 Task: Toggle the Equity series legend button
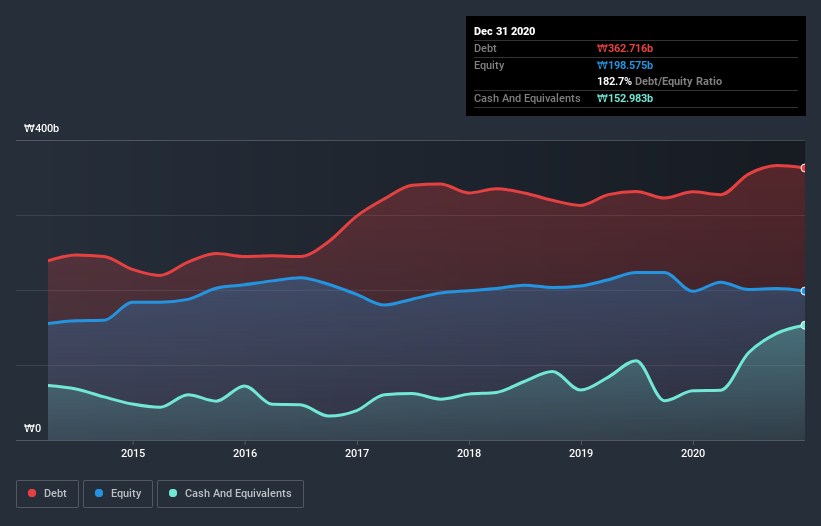[x=118, y=494]
